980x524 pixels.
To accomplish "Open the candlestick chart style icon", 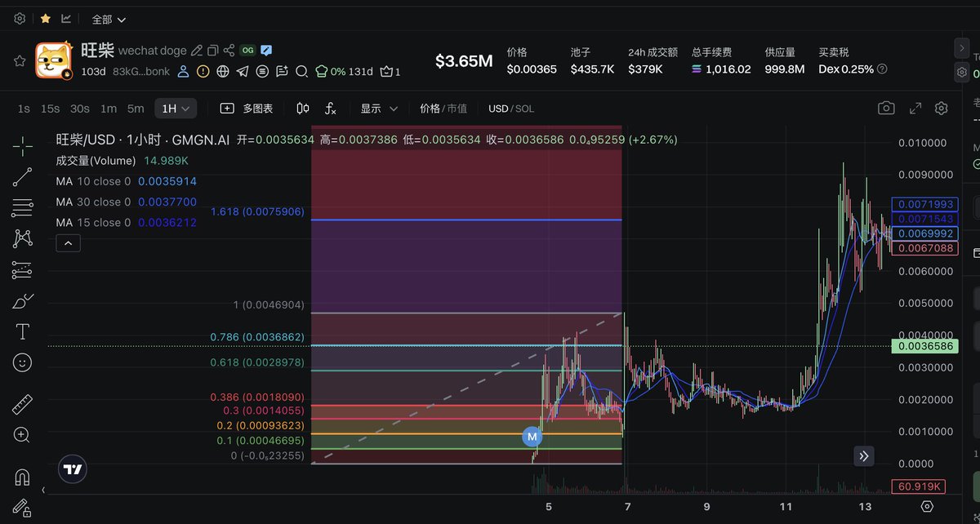I will pyautogui.click(x=303, y=109).
